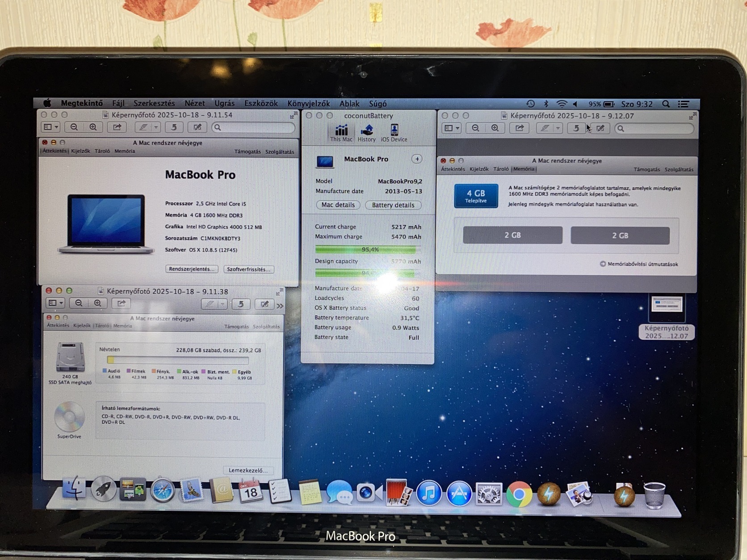Zoom out in the 9.11.38 Preview window
This screenshot has height=560, width=747.
(x=79, y=303)
